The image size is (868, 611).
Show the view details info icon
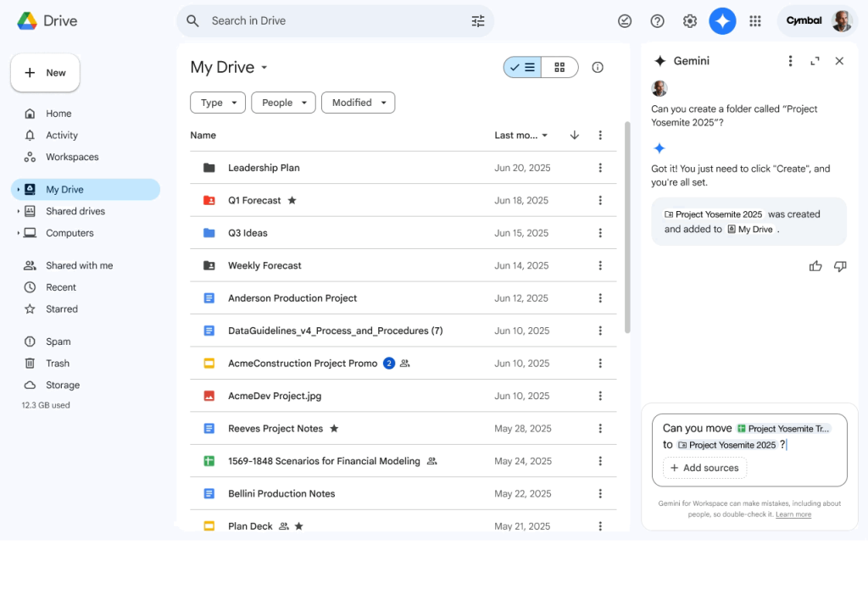pos(598,68)
